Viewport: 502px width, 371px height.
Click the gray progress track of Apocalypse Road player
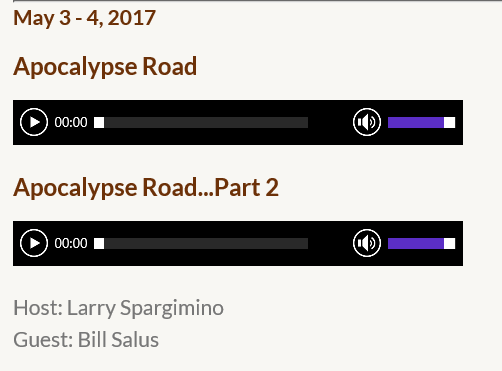pyautogui.click(x=206, y=122)
